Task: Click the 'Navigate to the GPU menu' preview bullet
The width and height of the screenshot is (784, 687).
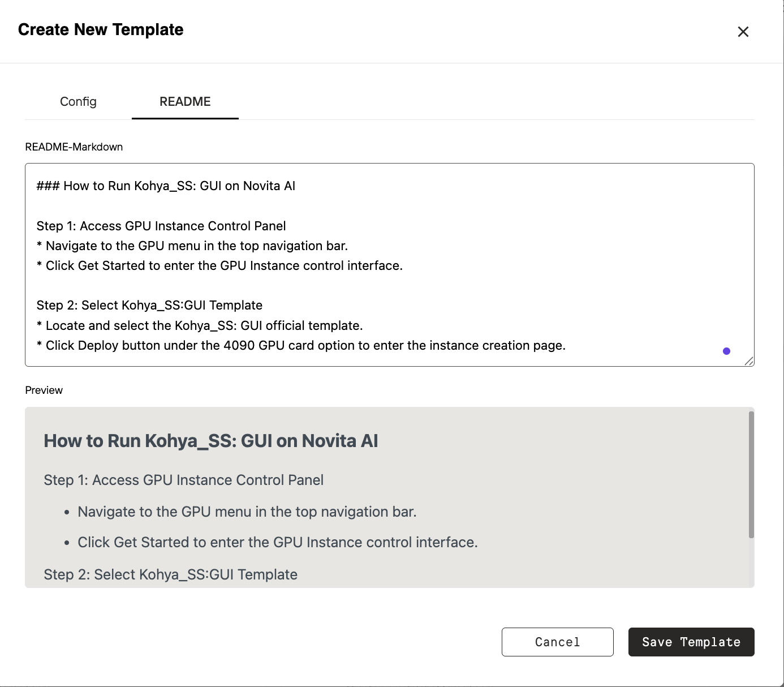Action: click(247, 512)
